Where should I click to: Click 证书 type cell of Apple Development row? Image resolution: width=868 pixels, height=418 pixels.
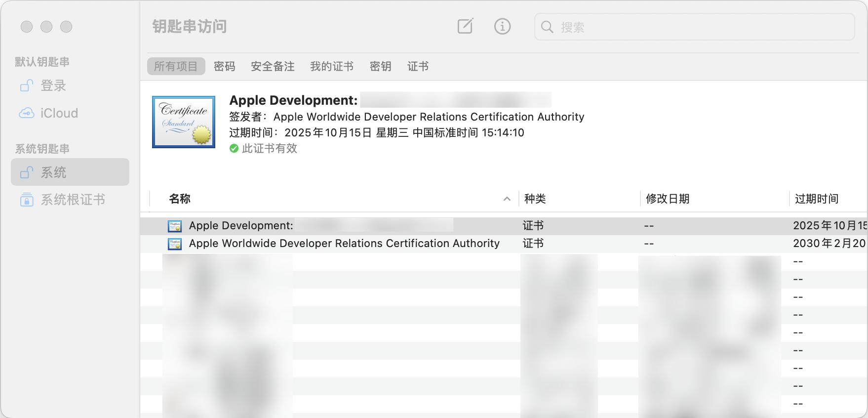pos(533,226)
